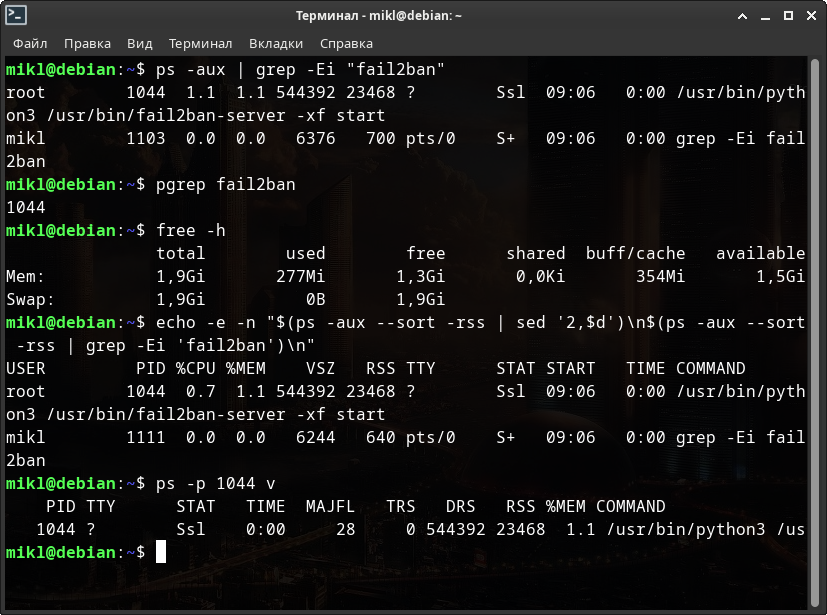Open the Вкладки menu
Viewport: 827px width, 615px height.
pyautogui.click(x=275, y=44)
